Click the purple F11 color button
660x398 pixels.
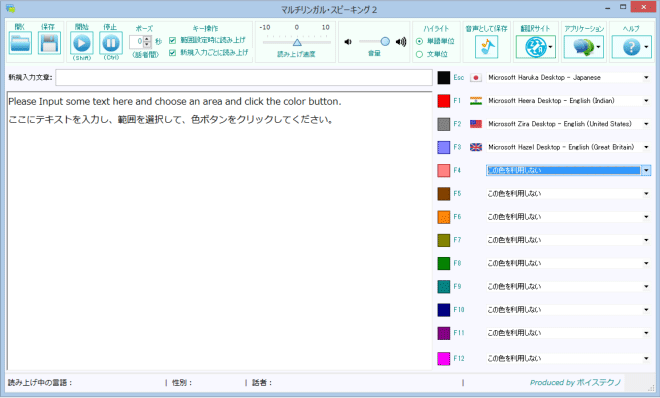[x=444, y=333]
